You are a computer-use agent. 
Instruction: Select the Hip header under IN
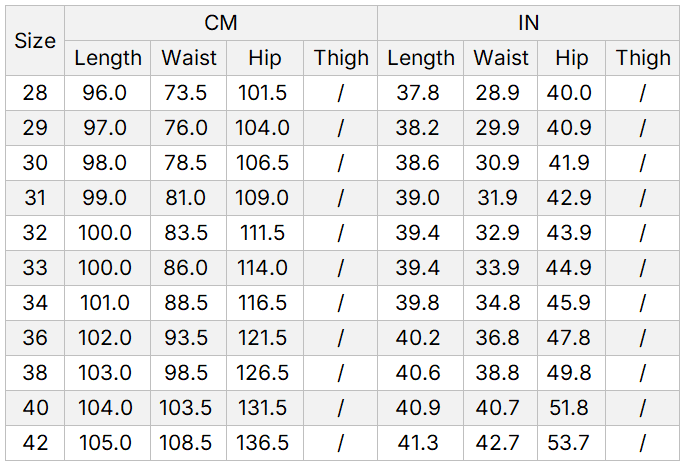[571, 58]
